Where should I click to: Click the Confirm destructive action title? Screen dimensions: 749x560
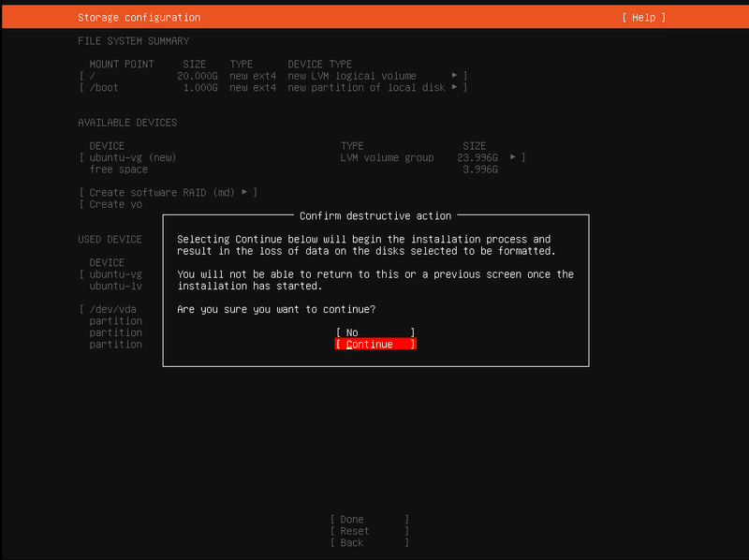pos(375,216)
